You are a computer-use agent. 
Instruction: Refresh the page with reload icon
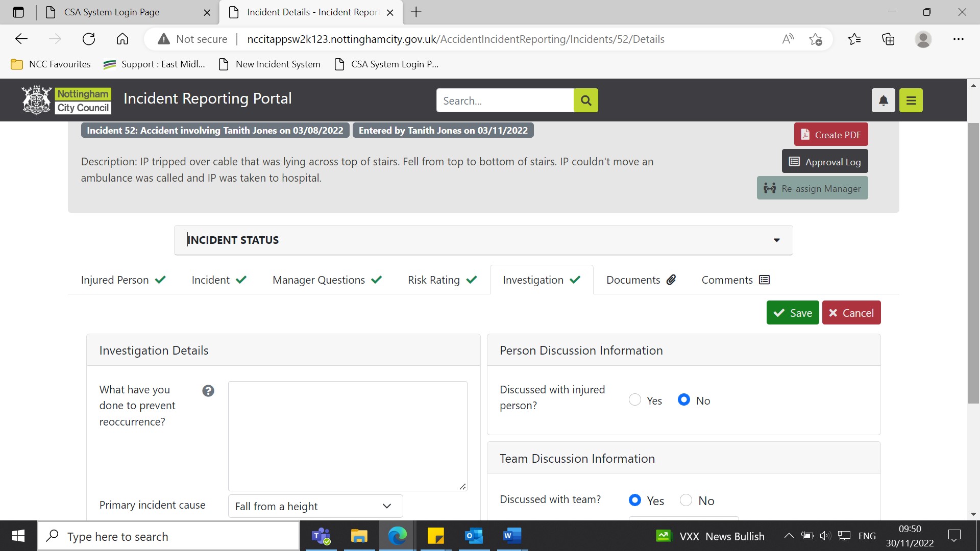pyautogui.click(x=89, y=39)
